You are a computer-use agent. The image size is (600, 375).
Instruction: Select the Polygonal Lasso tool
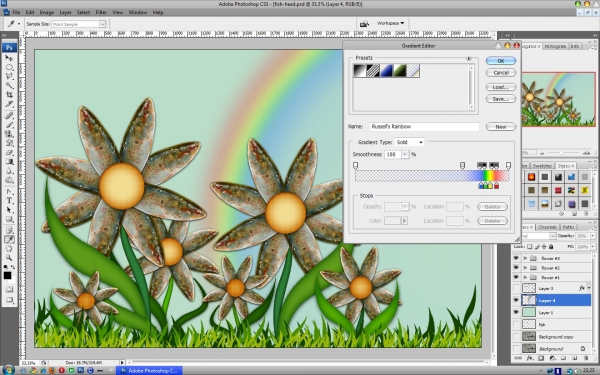(9, 77)
